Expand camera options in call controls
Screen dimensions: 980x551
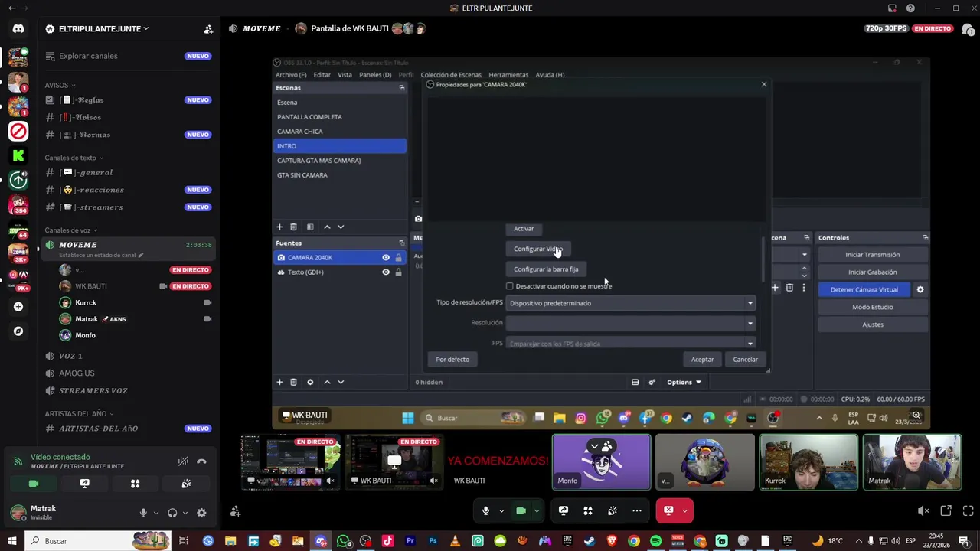click(537, 510)
